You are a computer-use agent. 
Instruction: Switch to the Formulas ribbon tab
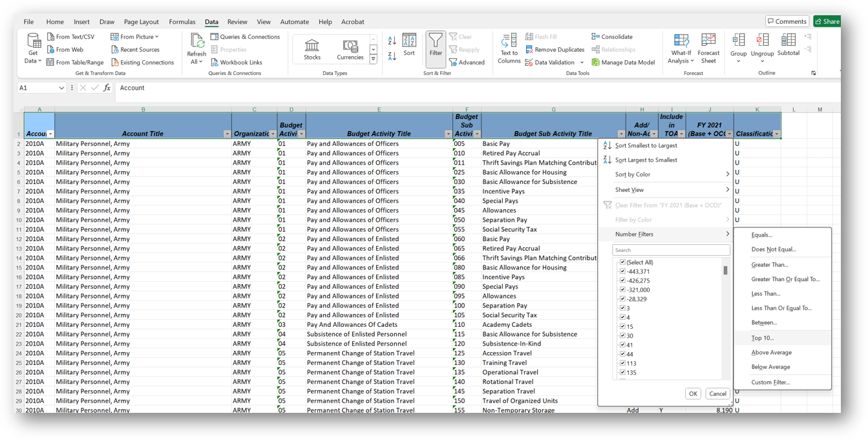pos(184,21)
